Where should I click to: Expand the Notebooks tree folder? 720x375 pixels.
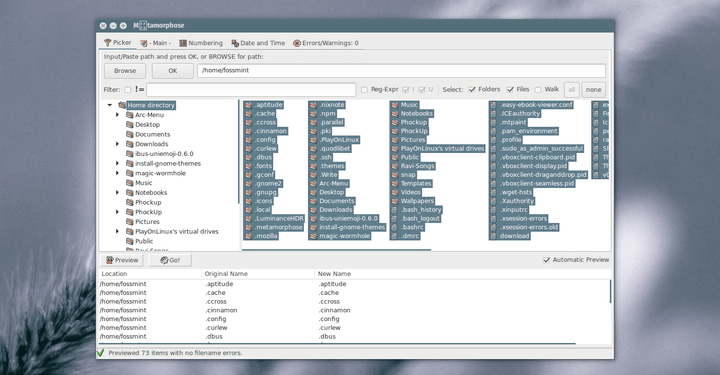118,193
